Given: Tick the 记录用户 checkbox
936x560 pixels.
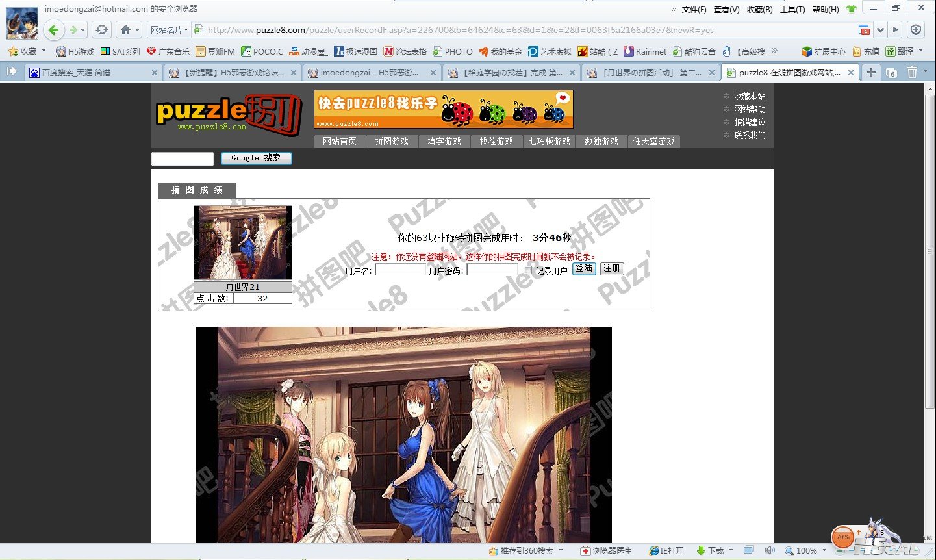Looking at the screenshot, I should (527, 270).
